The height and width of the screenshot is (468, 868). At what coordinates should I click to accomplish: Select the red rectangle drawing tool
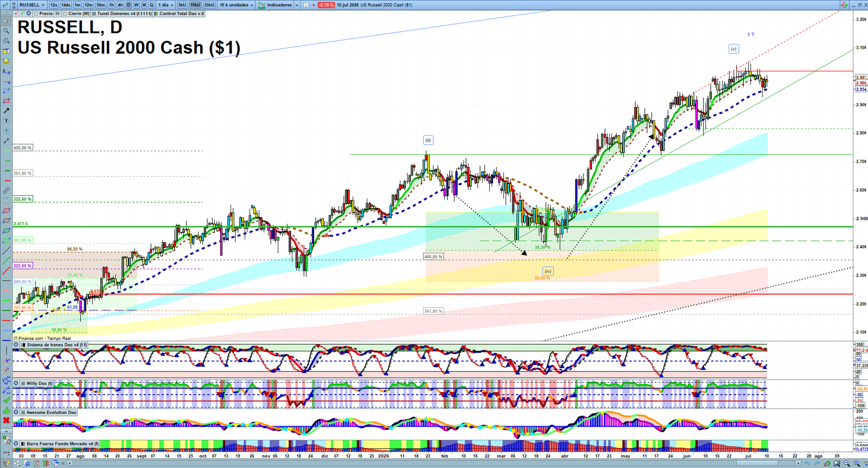pos(6,101)
